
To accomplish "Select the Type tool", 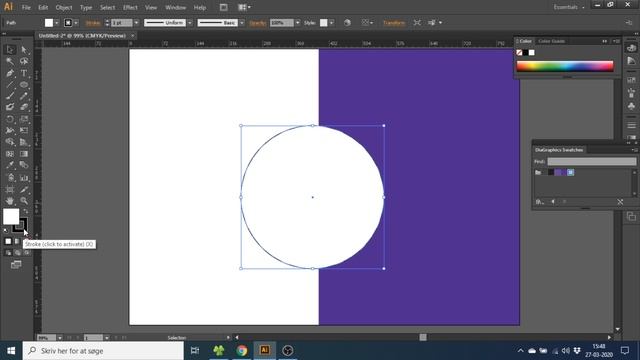I will tap(24, 73).
